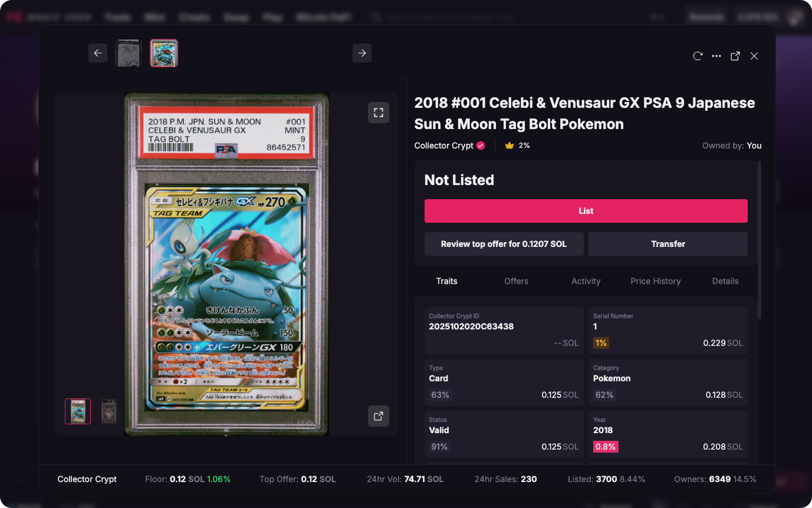Show the Price History tab
Image resolution: width=812 pixels, height=508 pixels.
tap(656, 281)
